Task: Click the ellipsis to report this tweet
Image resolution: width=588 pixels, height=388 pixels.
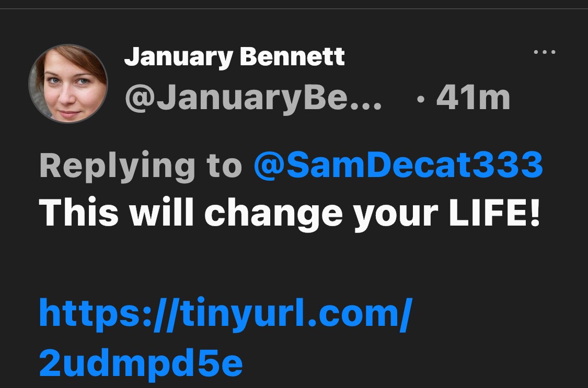Action: (545, 51)
